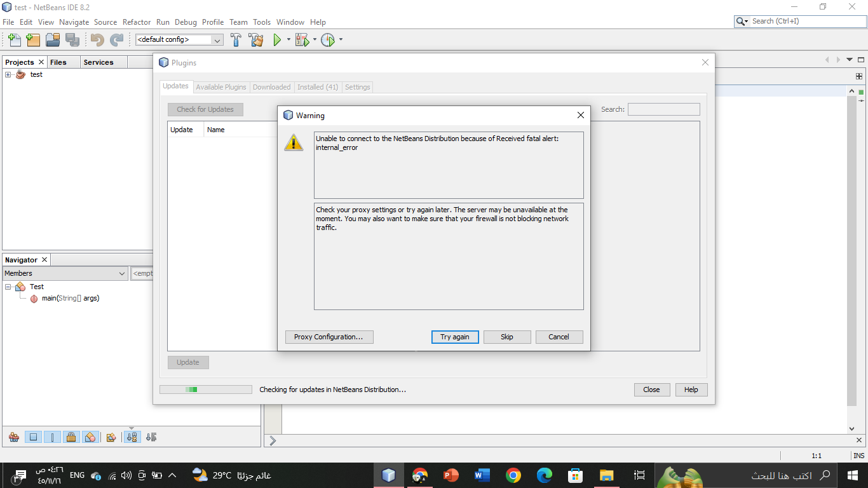Screen dimensions: 868x488
Task: Switch to the Installed (41) tab
Action: coord(317,87)
